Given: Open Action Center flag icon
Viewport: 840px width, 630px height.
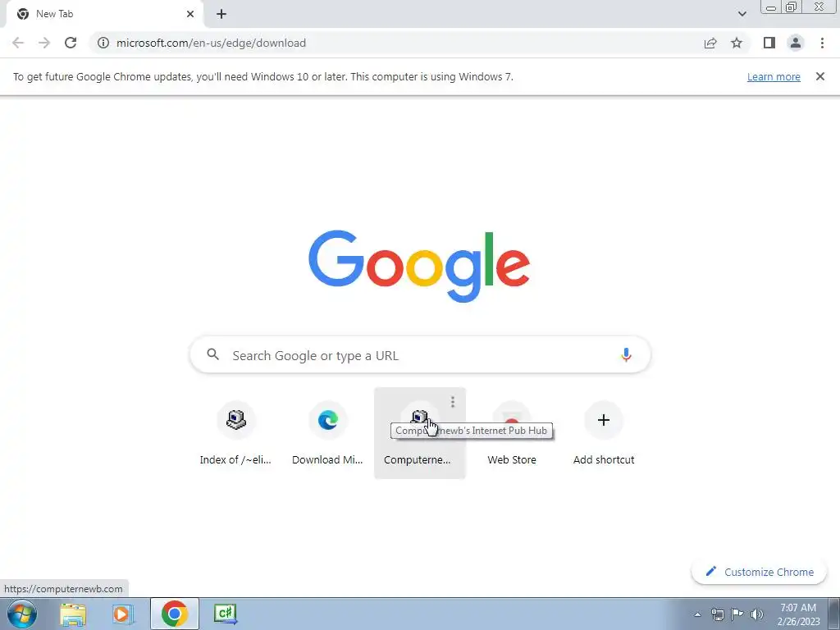Looking at the screenshot, I should [737, 614].
